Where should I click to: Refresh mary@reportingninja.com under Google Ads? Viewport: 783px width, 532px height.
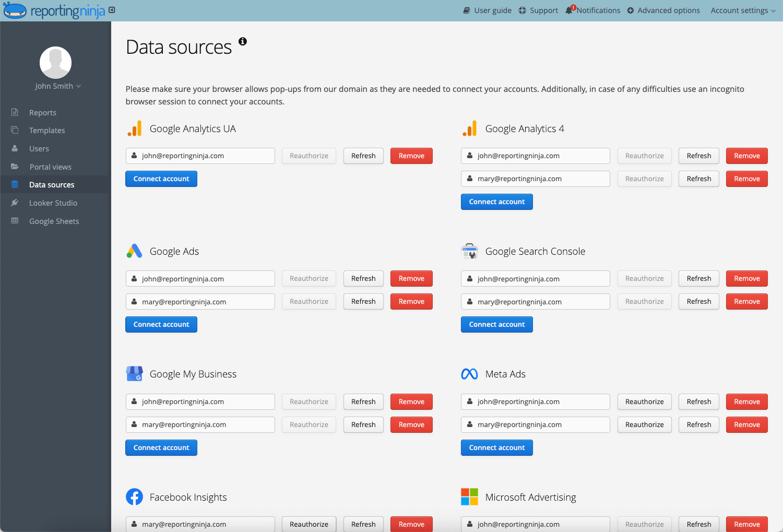click(x=363, y=301)
